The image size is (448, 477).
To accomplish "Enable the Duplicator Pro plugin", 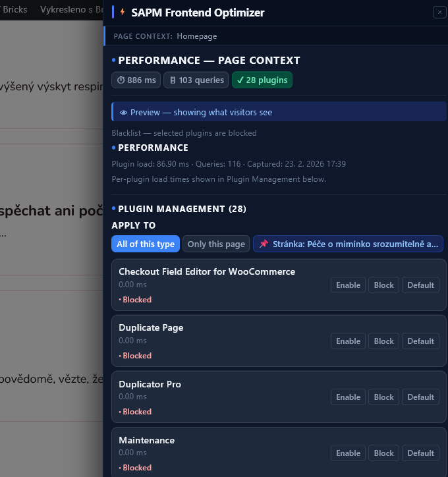I will (348, 397).
